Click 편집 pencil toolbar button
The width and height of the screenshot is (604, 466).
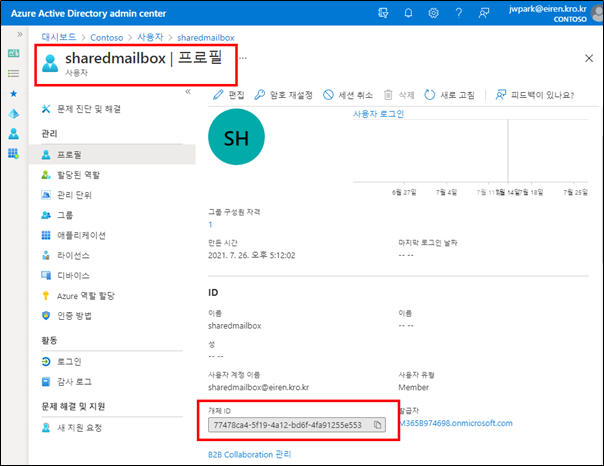229,95
